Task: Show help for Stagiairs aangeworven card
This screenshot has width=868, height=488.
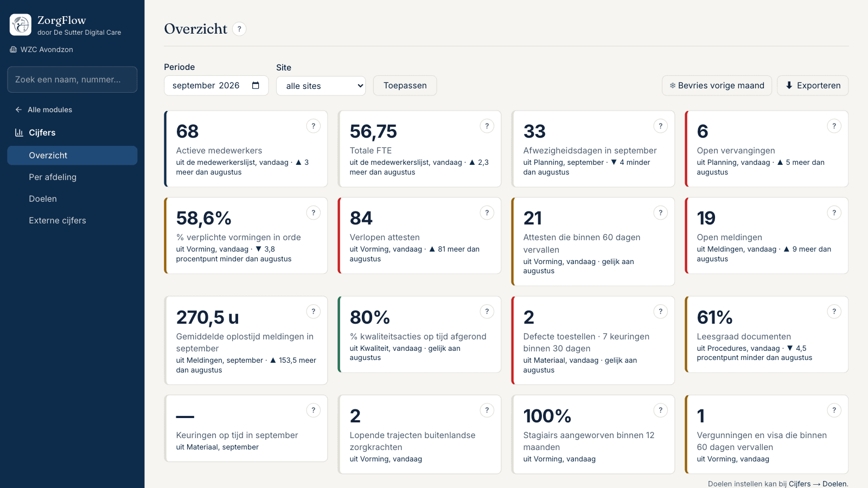Action: 660,410
